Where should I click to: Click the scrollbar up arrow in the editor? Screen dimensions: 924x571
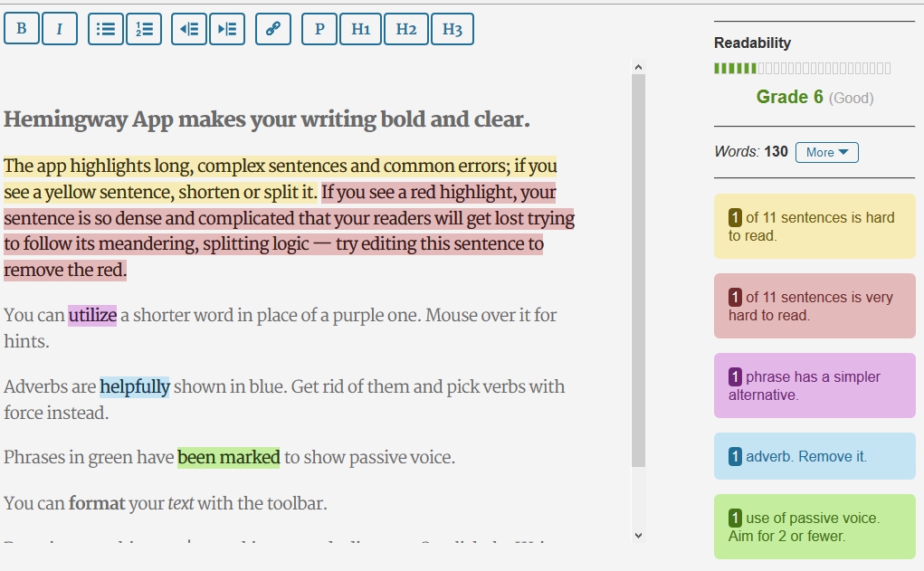pos(638,67)
